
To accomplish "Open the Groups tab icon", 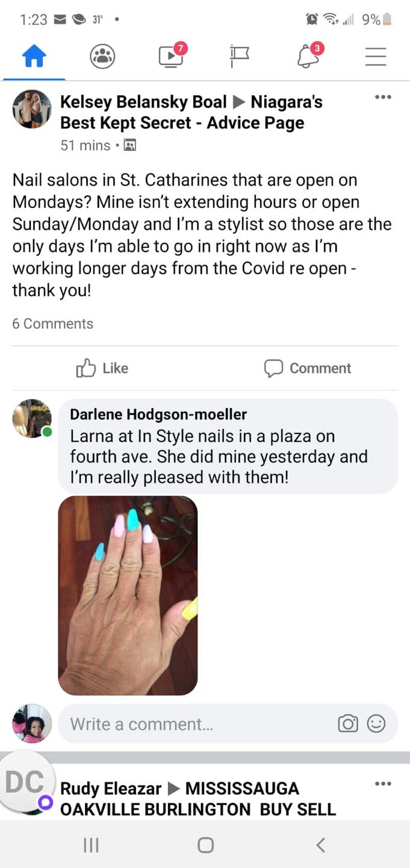I will (x=102, y=57).
